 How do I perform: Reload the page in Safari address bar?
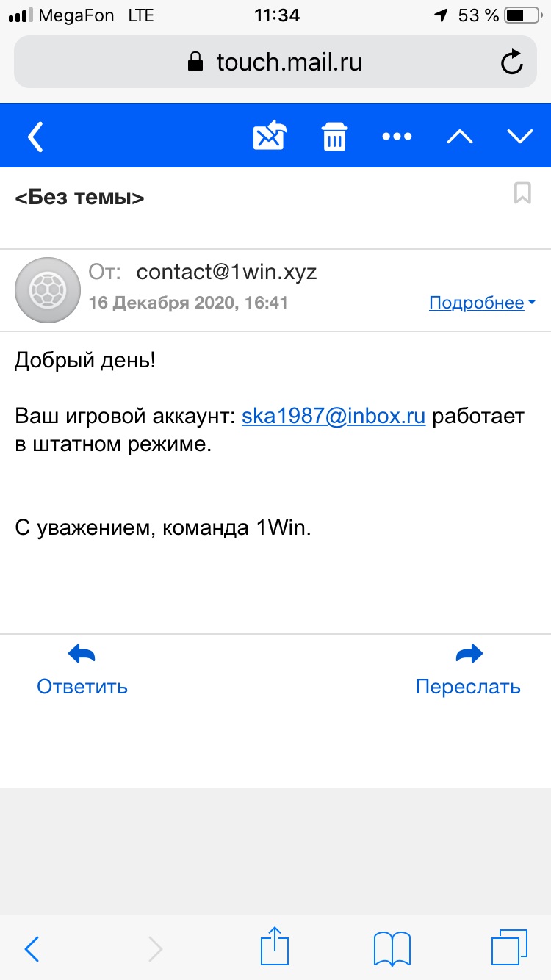(x=511, y=62)
